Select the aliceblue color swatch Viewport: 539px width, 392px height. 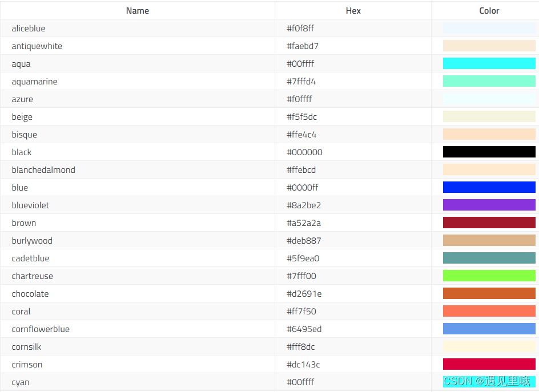click(489, 28)
